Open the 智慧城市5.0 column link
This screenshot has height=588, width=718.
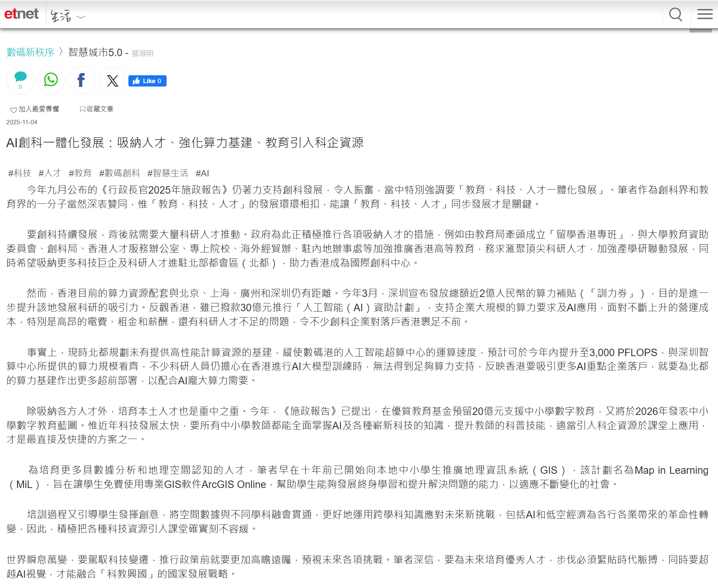coord(95,52)
